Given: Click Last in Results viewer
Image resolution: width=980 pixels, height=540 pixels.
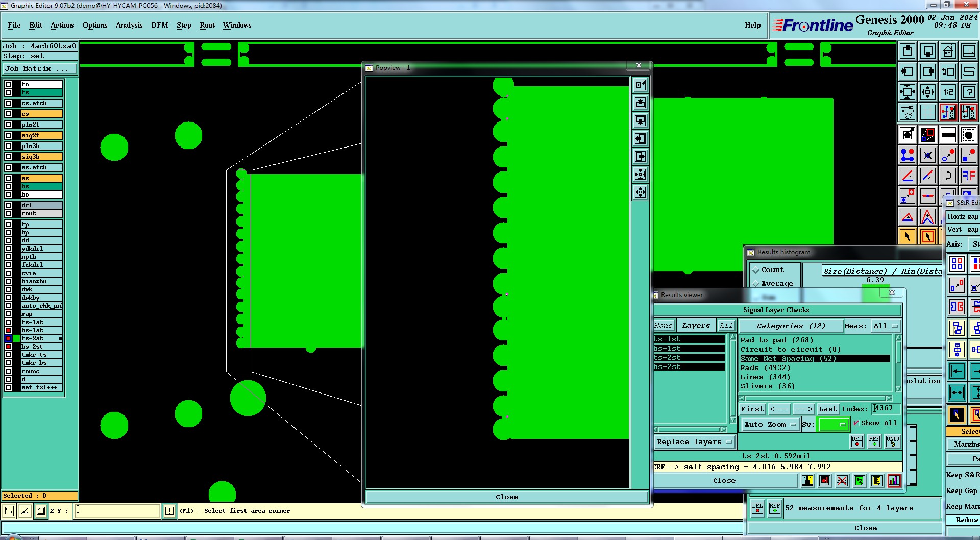Looking at the screenshot, I should point(827,409).
